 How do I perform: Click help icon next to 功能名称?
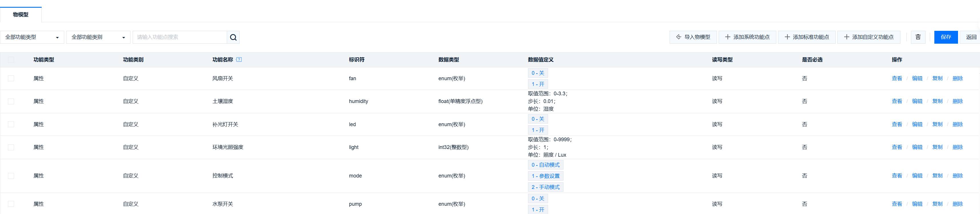click(239, 59)
